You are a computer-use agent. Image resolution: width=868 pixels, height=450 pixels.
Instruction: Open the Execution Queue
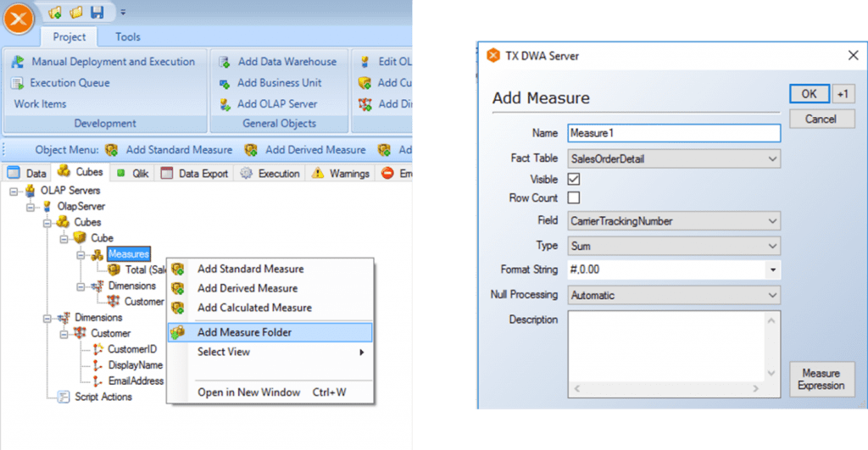70,82
